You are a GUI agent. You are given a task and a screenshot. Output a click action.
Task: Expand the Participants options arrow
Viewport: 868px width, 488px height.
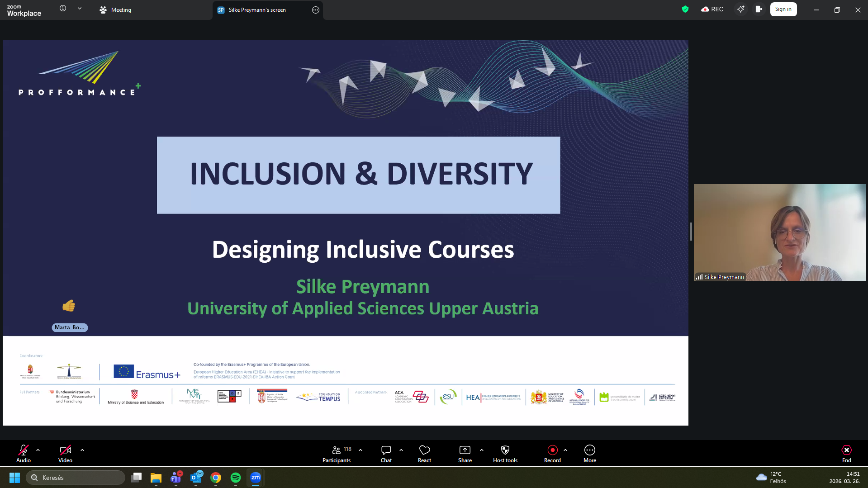coord(360,450)
